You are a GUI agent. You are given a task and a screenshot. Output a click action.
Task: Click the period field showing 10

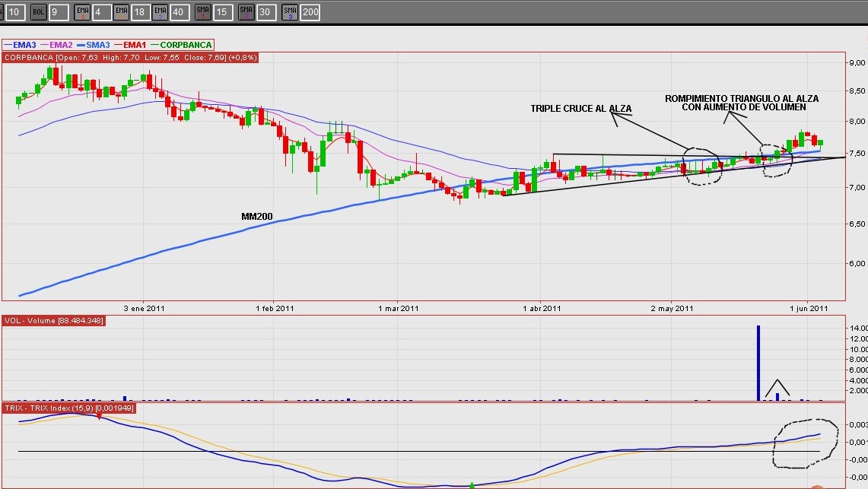(15, 12)
